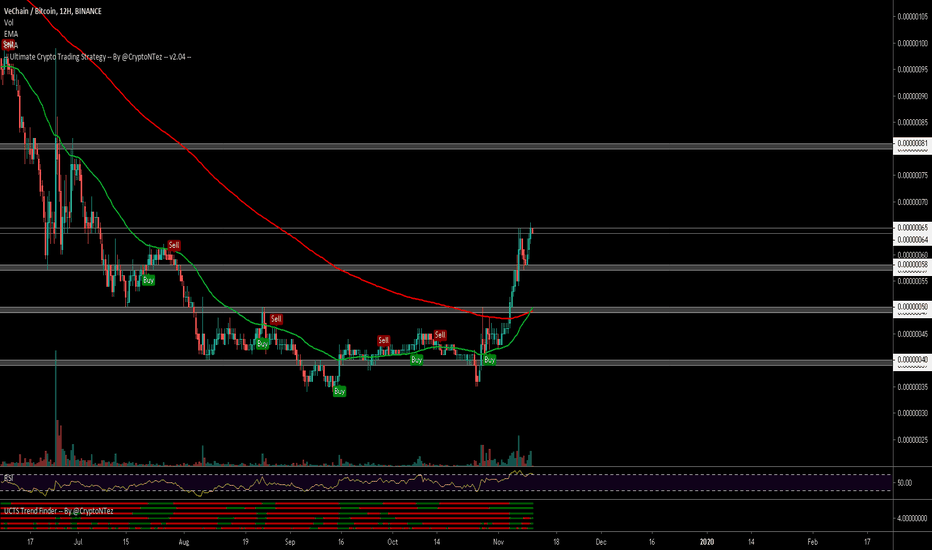Viewport: 932px width, 550px height.
Task: Click the Buy marker at the September low
Action: pos(339,391)
